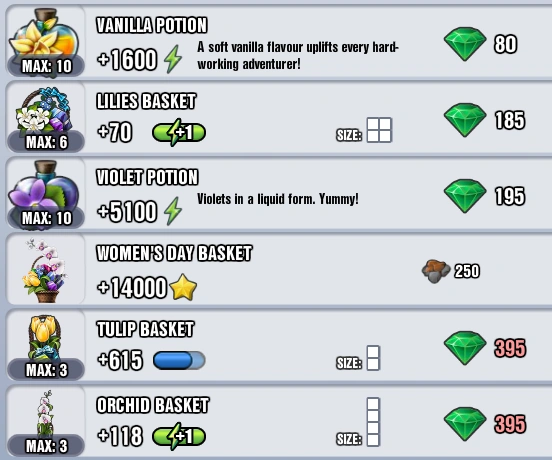
Task: Click the green gem next to 195
Action: [465, 196]
